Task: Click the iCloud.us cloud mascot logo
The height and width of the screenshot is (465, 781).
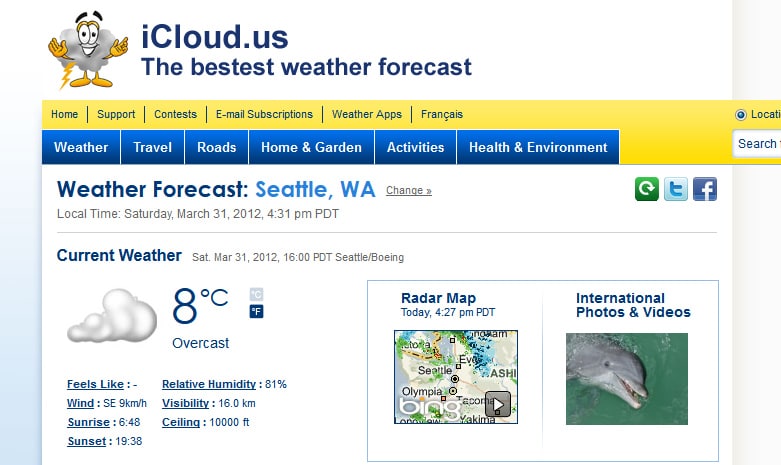Action: pos(88,50)
